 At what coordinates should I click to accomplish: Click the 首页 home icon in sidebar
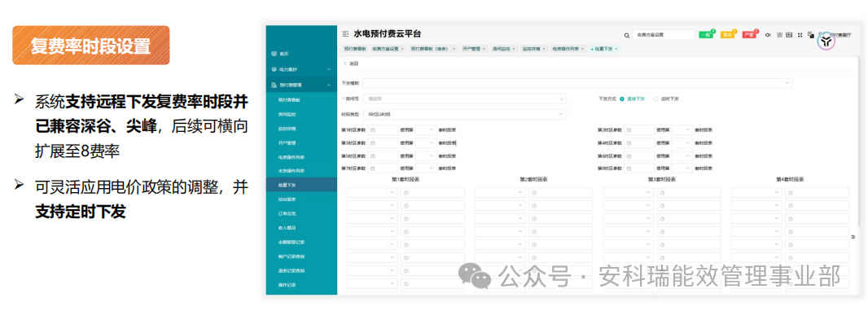pos(274,54)
